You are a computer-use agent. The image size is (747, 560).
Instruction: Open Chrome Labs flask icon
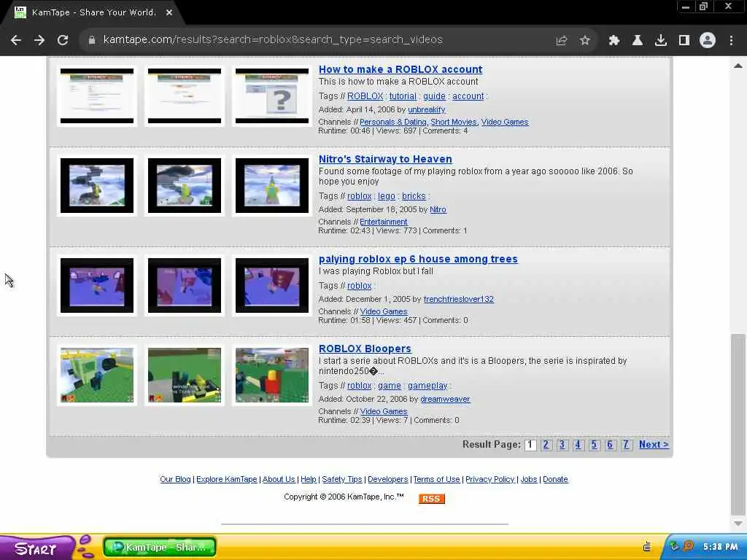pyautogui.click(x=638, y=41)
